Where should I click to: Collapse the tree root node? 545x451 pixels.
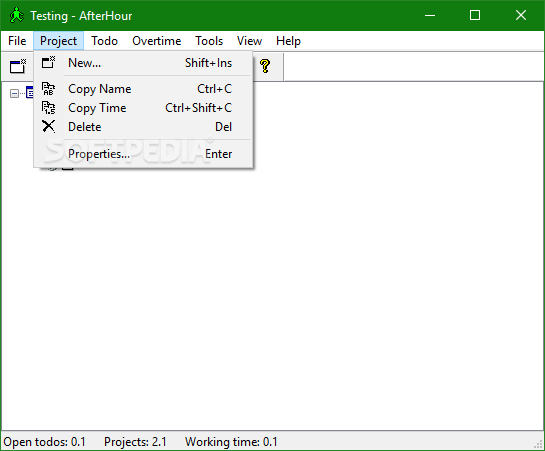pyautogui.click(x=14, y=93)
